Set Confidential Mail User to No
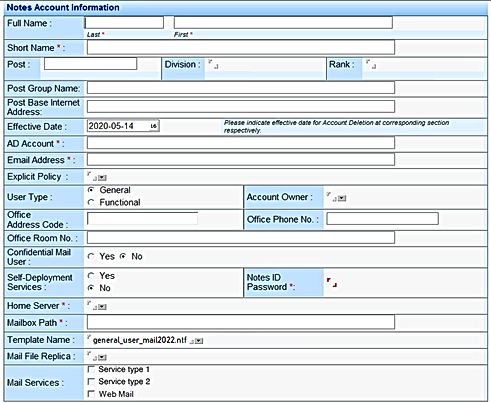 coord(123,256)
